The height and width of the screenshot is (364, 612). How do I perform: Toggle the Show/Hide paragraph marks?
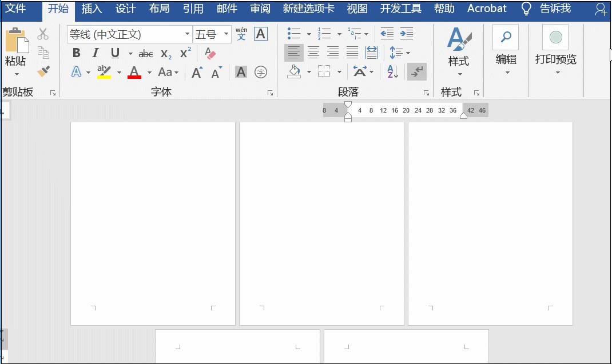(x=416, y=71)
